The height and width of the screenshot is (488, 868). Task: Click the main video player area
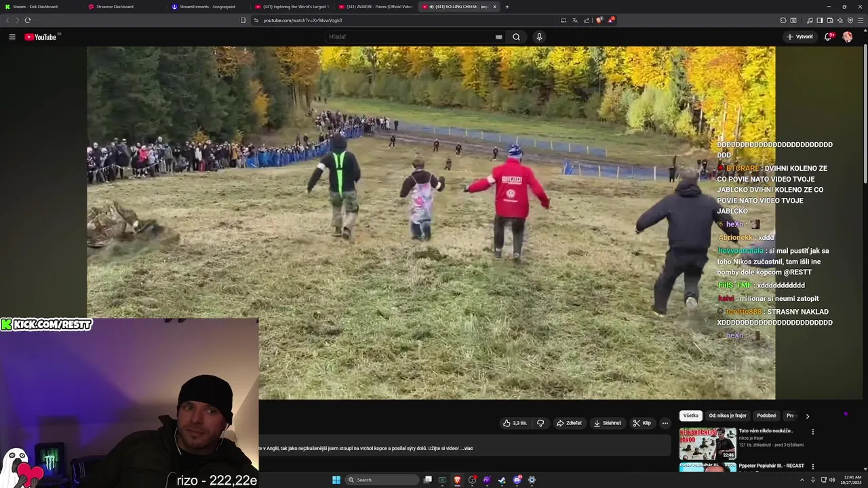[431, 223]
